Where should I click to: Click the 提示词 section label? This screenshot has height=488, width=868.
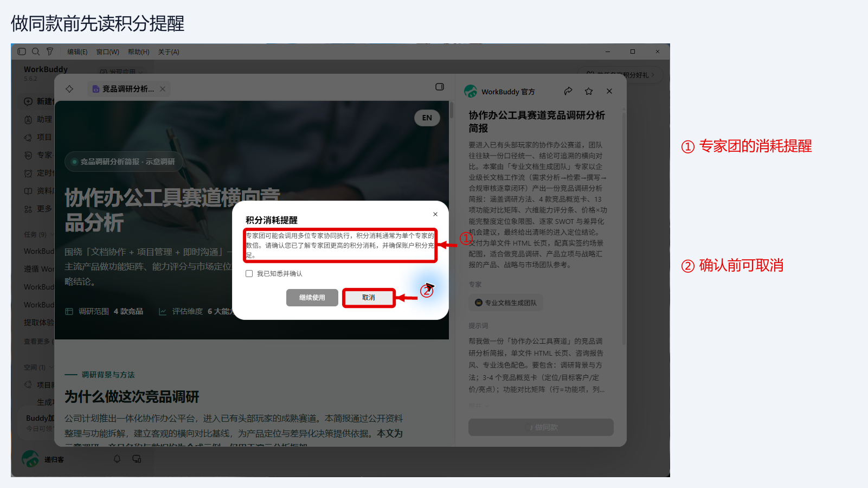(479, 326)
